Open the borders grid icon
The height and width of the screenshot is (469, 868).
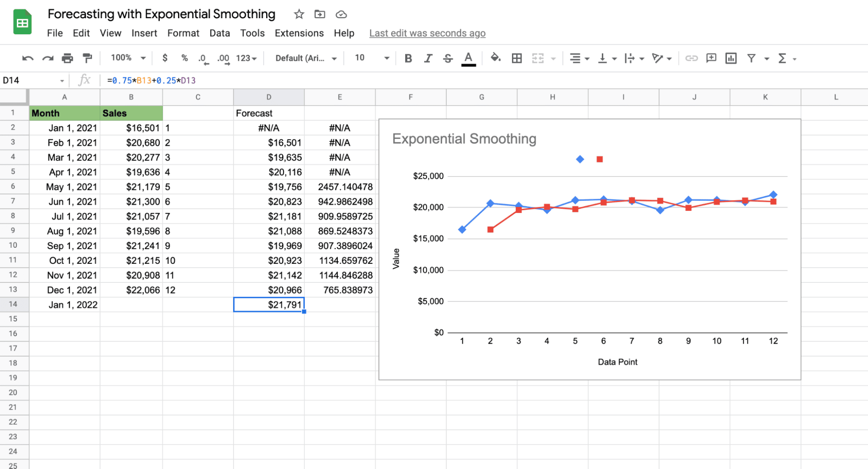pos(516,58)
